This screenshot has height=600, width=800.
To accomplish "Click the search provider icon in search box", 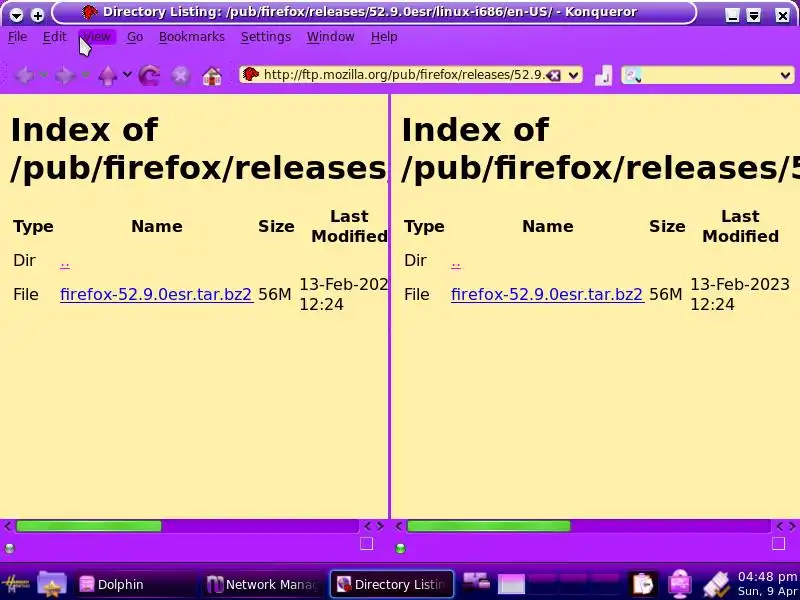I will click(633, 76).
